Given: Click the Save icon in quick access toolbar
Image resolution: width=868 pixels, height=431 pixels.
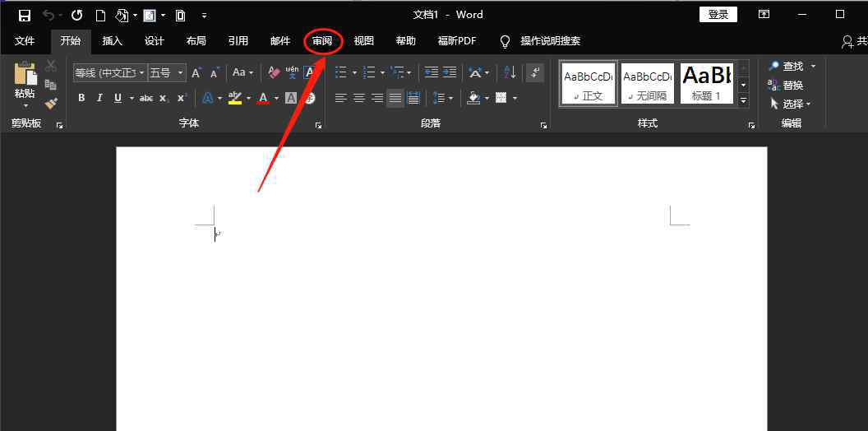Looking at the screenshot, I should [25, 16].
